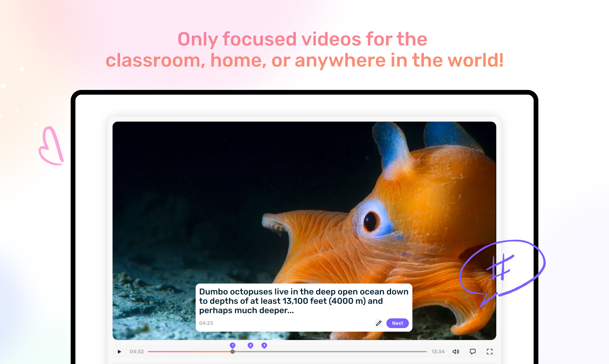Jump to timeline marker 3
Image resolution: width=609 pixels, height=364 pixels.
point(264,345)
